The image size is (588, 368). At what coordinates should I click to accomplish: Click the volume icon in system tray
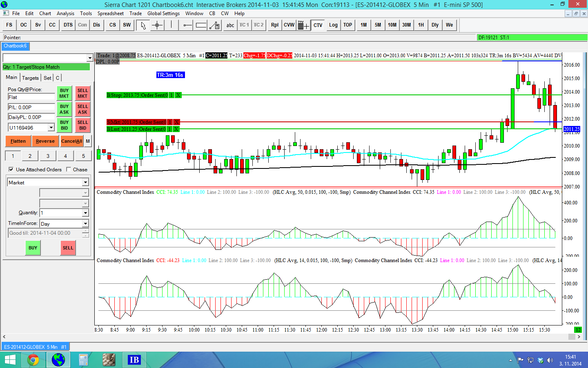550,360
